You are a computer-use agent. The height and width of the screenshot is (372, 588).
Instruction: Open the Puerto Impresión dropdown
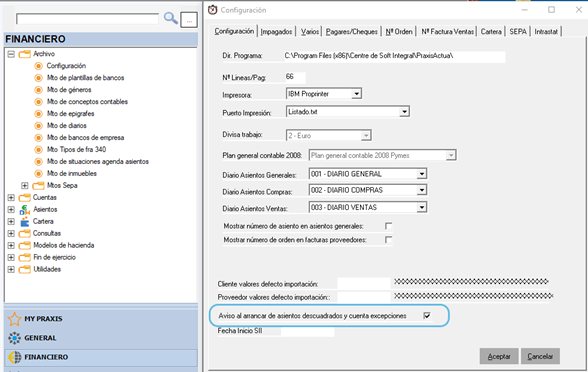[x=404, y=112]
